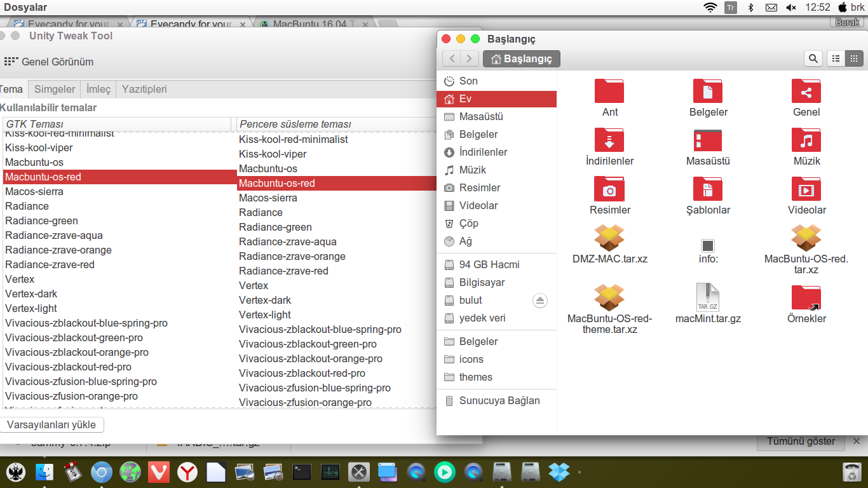
Task: Open Yandex browser from dock
Action: [187, 471]
